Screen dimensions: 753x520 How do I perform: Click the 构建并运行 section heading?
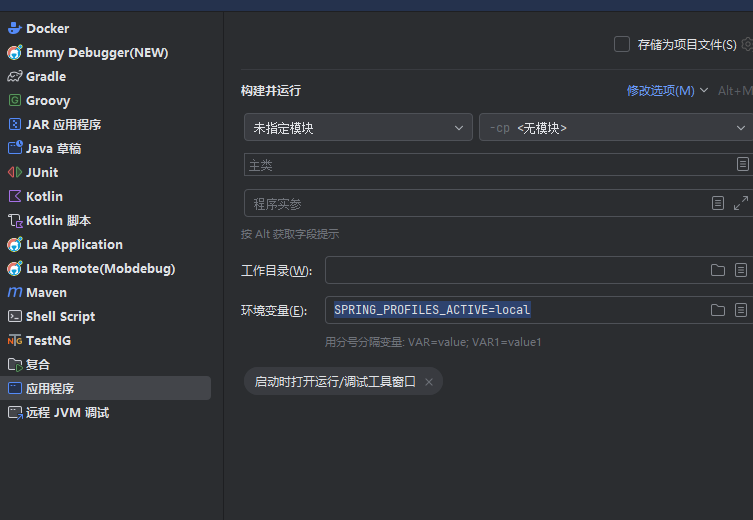(x=271, y=90)
